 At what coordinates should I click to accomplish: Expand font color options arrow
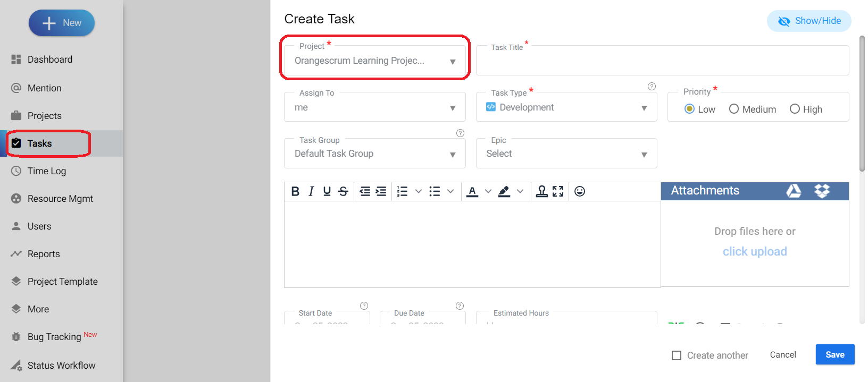point(488,191)
